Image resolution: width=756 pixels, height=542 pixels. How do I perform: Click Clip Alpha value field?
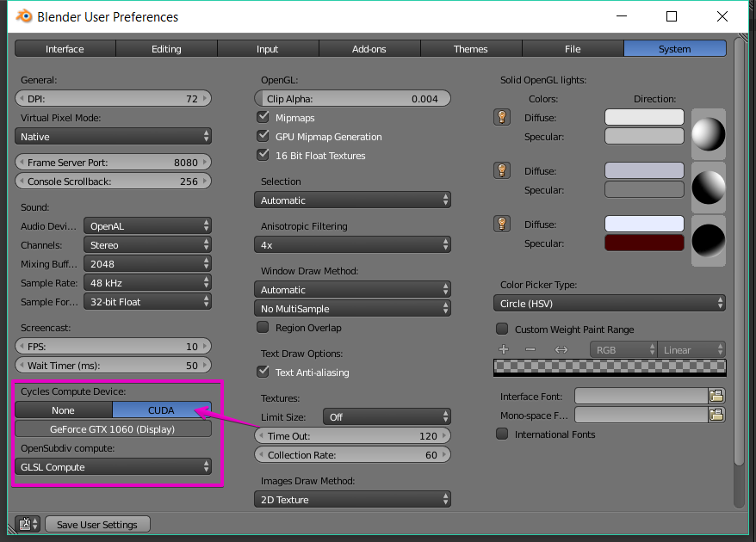(352, 98)
